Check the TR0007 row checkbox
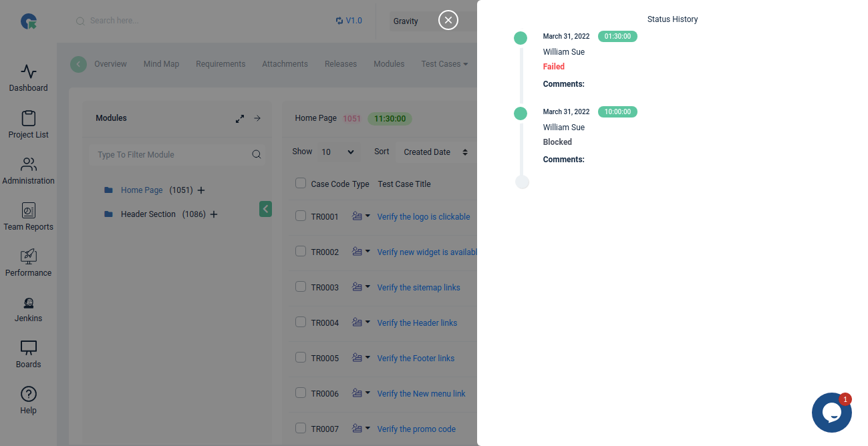 [x=301, y=429]
